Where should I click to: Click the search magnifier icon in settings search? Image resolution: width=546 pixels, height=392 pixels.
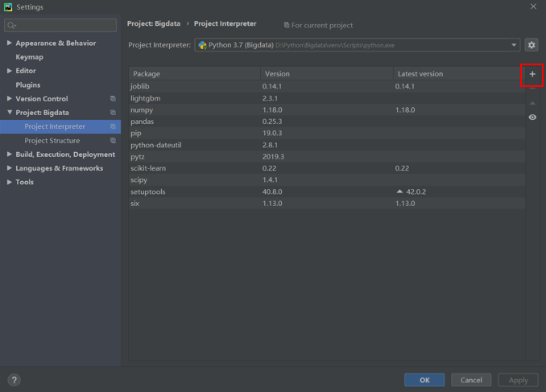click(x=11, y=26)
